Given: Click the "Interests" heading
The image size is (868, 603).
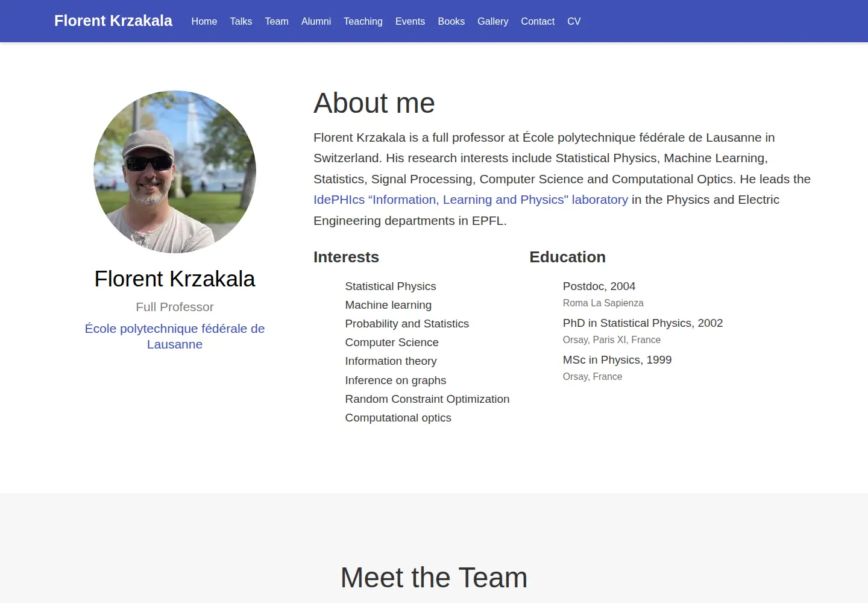Looking at the screenshot, I should (x=346, y=257).
